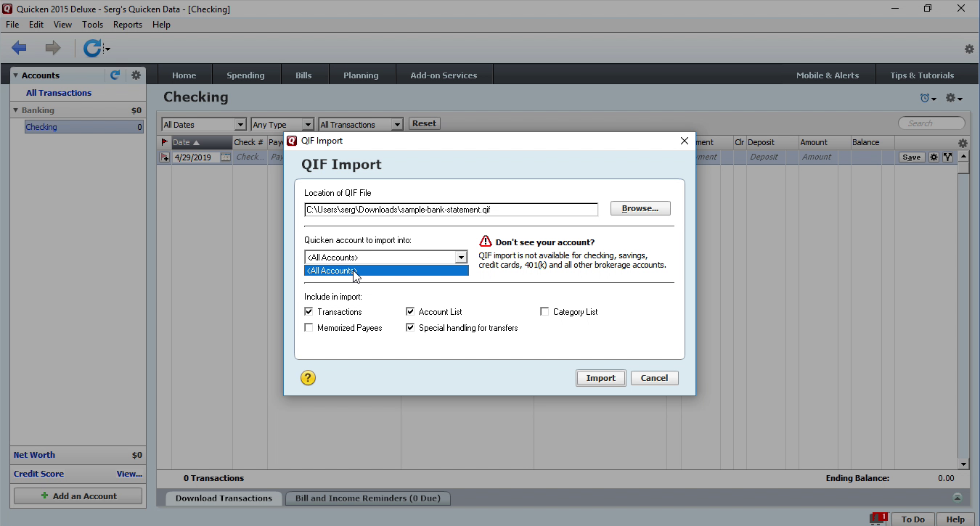
Task: Click the register columns gear icon
Action: point(963,143)
